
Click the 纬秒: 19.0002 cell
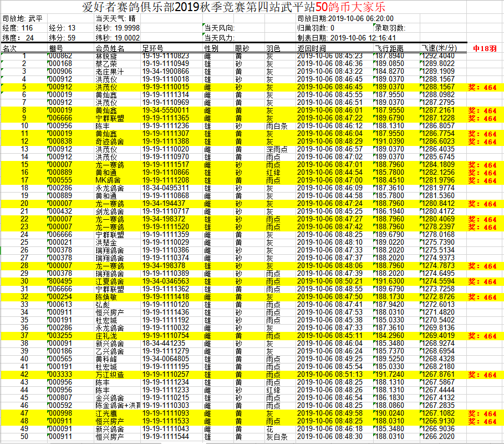pyautogui.click(x=118, y=38)
